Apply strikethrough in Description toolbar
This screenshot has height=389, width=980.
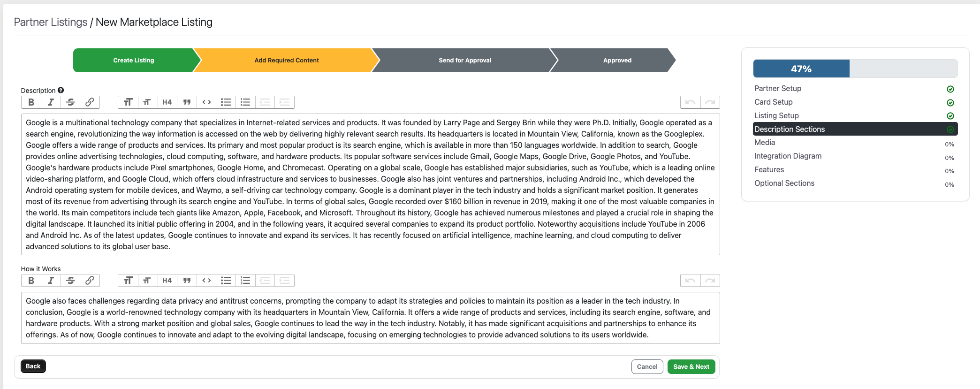(x=70, y=102)
